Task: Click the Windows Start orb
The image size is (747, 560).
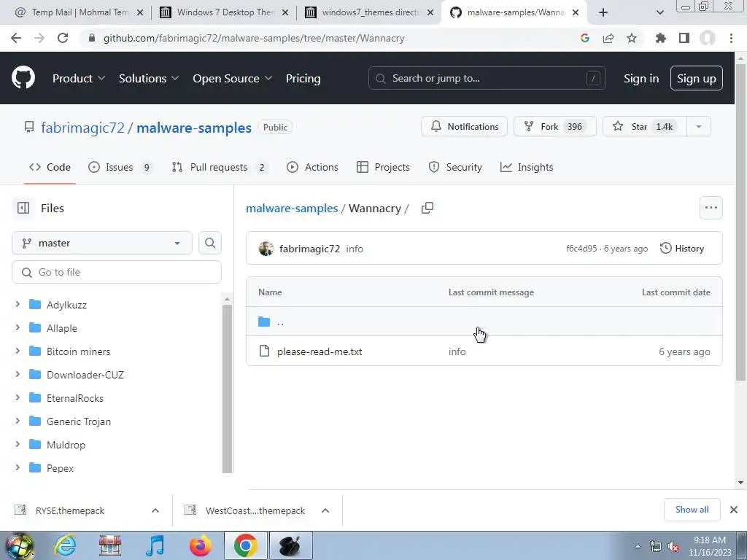Action: 19,545
